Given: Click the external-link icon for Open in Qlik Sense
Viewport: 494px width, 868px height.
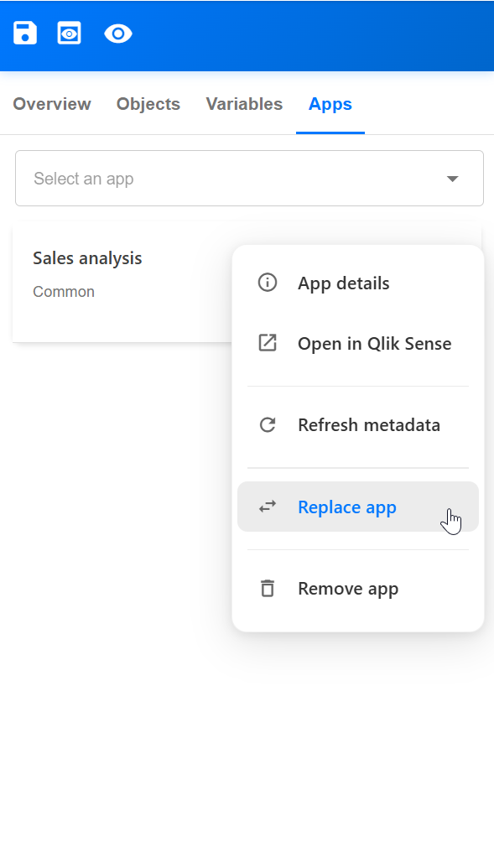Looking at the screenshot, I should (267, 342).
